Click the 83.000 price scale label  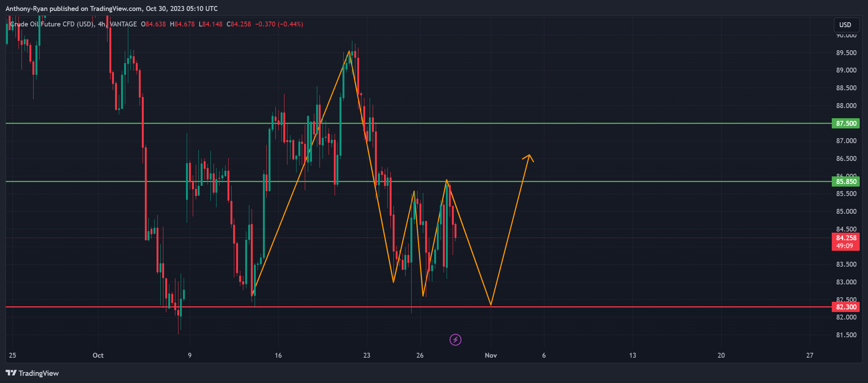(x=846, y=282)
